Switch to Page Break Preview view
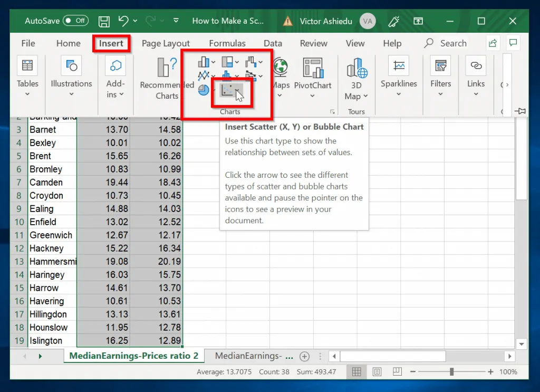 coord(397,372)
